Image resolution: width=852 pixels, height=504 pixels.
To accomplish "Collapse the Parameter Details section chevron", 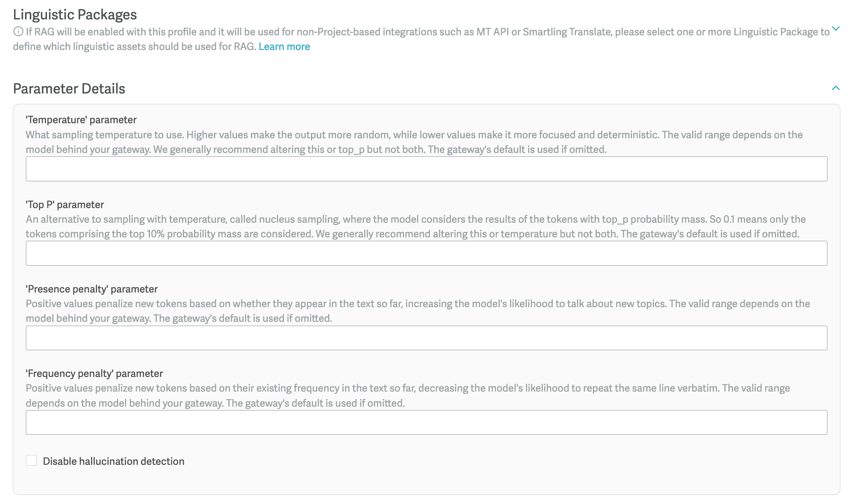I will [836, 88].
